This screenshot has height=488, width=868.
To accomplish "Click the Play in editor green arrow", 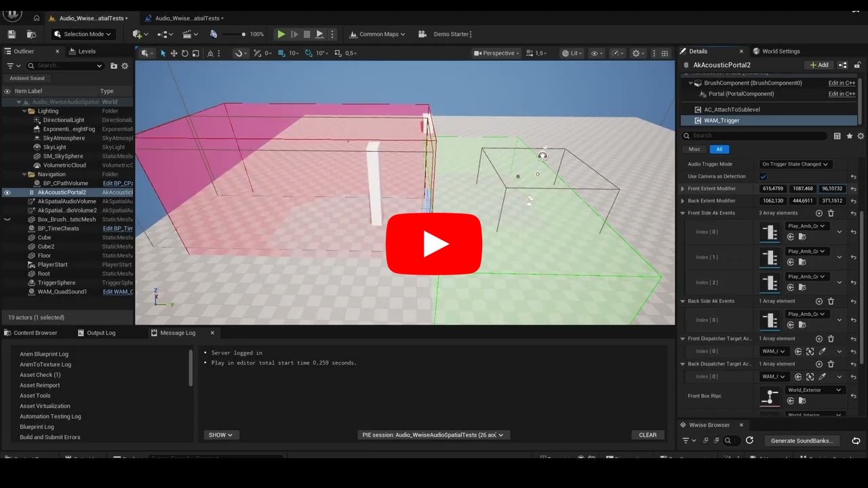I will pos(281,34).
